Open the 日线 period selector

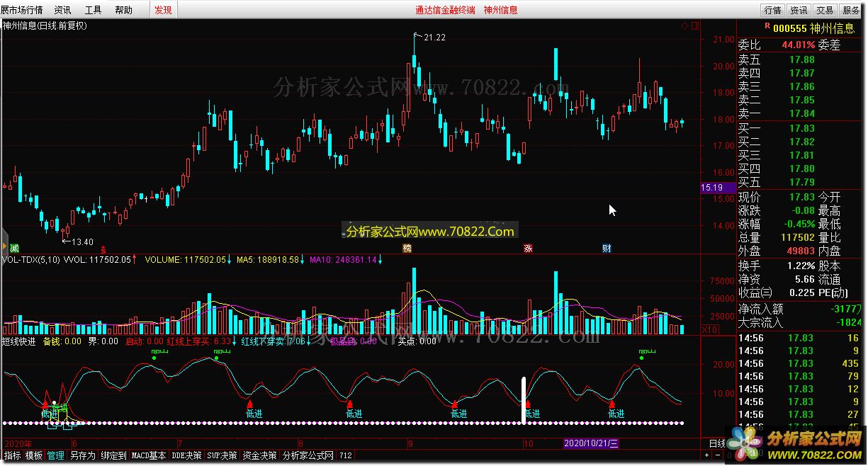point(717,443)
